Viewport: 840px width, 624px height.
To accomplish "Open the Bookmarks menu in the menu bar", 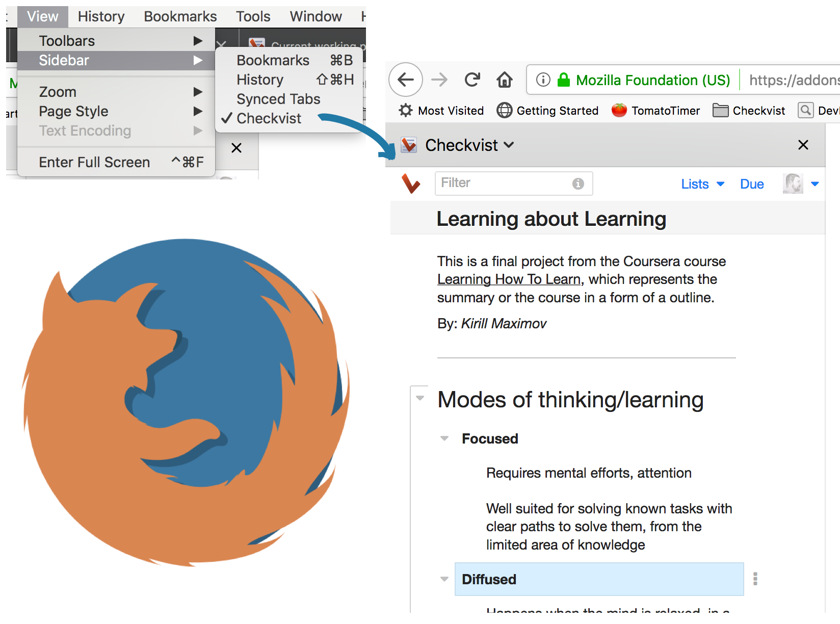I will click(180, 16).
